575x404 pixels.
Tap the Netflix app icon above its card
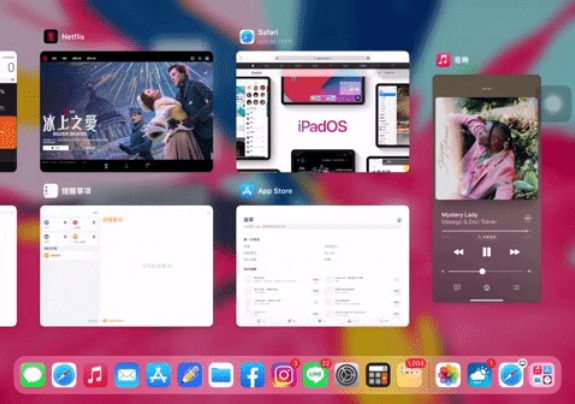pos(51,36)
